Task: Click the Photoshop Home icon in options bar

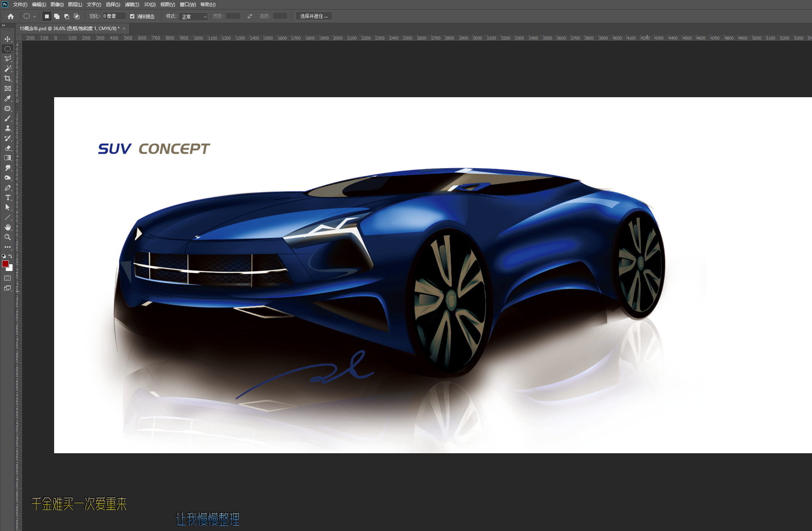Action: 10,16
